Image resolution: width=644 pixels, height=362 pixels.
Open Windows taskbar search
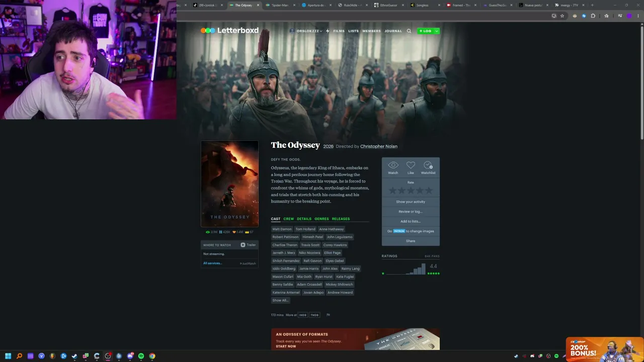[x=19, y=356]
